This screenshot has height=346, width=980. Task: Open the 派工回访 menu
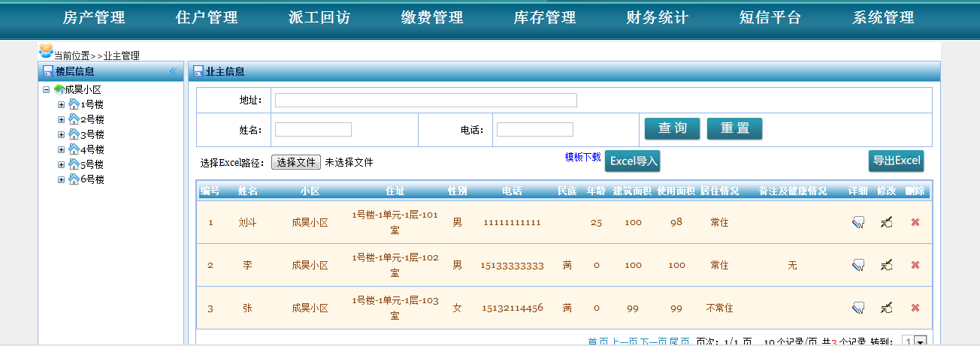(319, 18)
